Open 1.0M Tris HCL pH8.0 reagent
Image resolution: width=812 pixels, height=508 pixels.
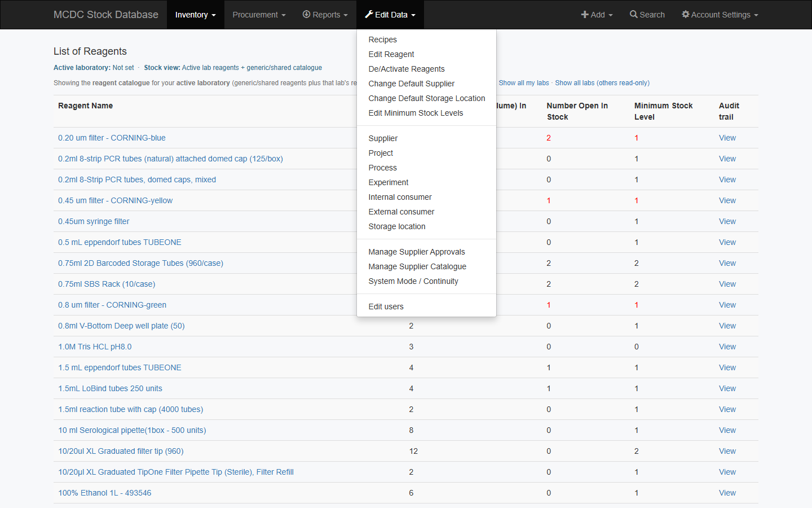pos(95,347)
